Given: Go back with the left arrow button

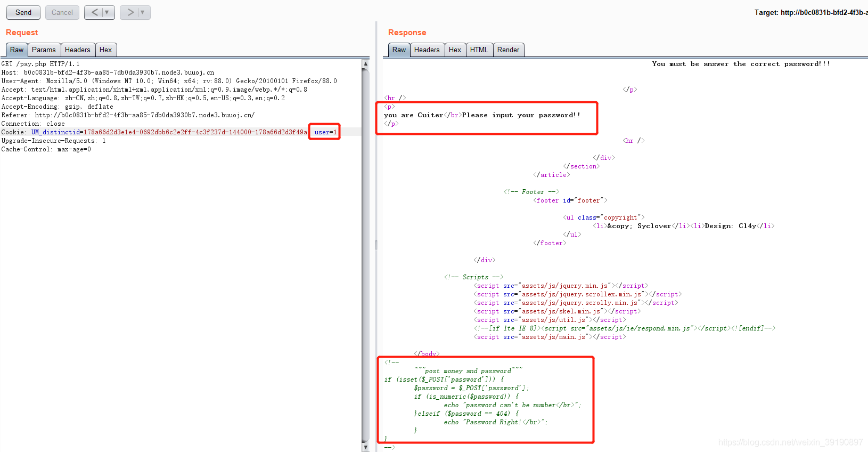Looking at the screenshot, I should (94, 12).
